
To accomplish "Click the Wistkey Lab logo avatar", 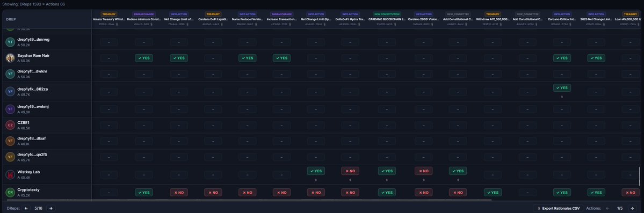I will coord(10,174).
